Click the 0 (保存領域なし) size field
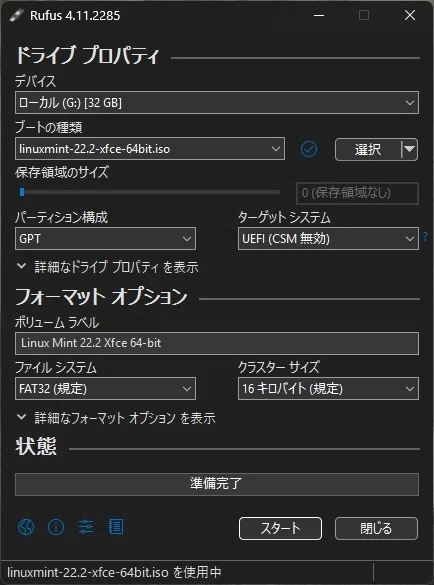The height and width of the screenshot is (585, 434). 357,193
